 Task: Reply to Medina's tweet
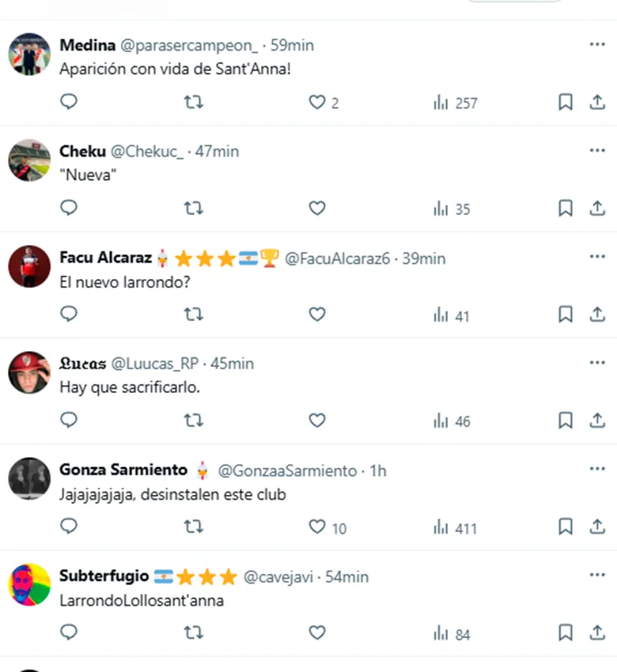[70, 102]
